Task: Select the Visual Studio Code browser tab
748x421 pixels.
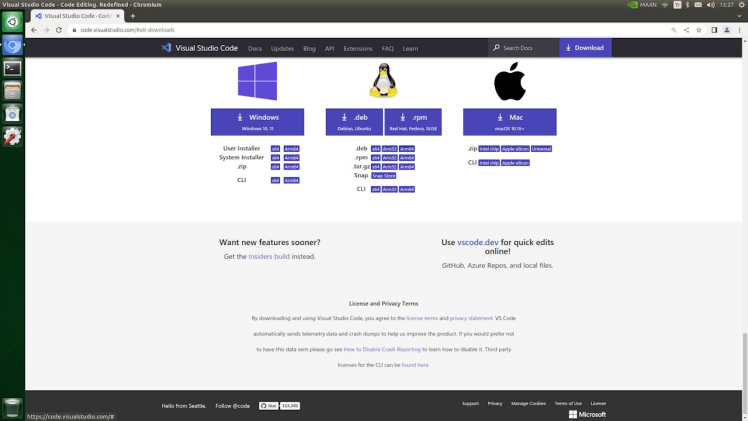Action: coord(78,16)
